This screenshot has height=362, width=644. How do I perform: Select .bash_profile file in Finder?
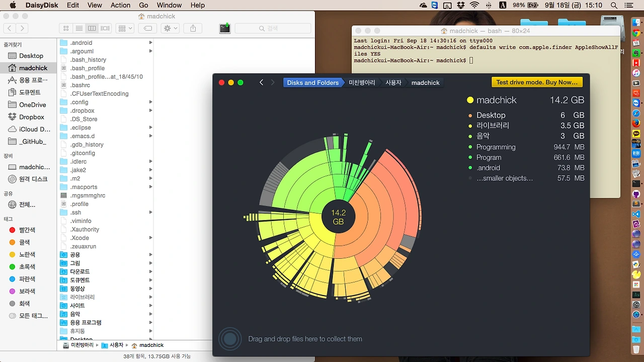click(x=88, y=68)
